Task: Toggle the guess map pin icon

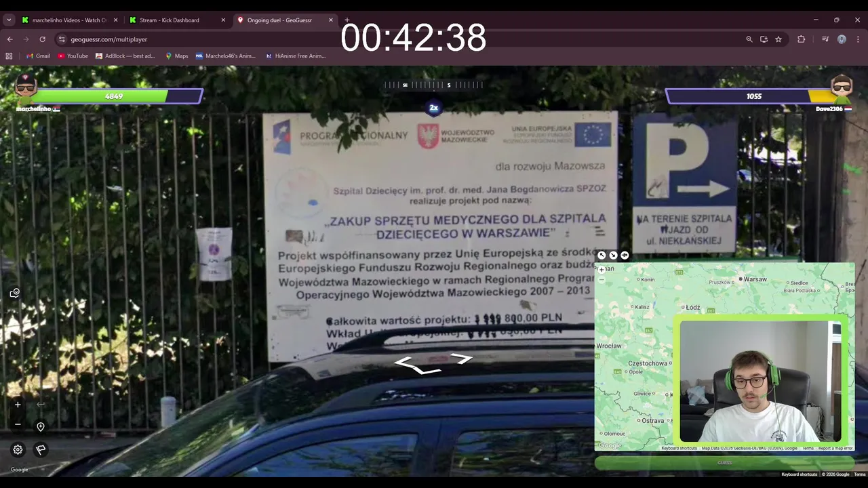Action: pos(625,256)
